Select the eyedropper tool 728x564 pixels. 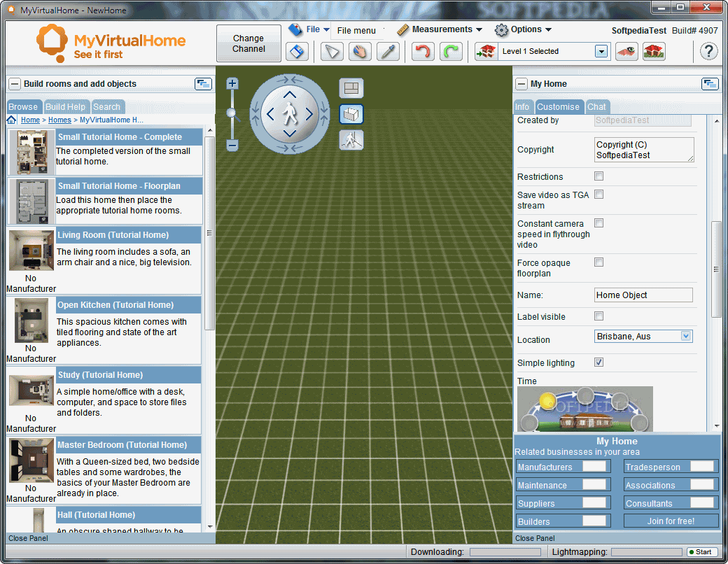pos(388,51)
